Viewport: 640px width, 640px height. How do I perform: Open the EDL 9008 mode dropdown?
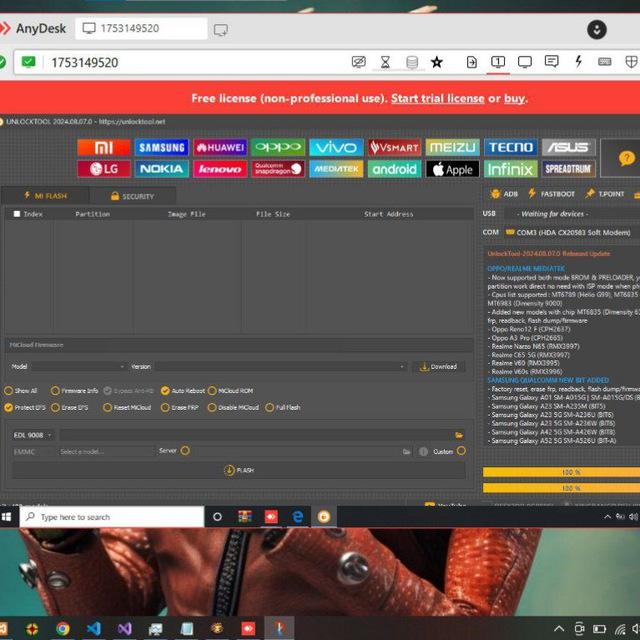[x=33, y=435]
